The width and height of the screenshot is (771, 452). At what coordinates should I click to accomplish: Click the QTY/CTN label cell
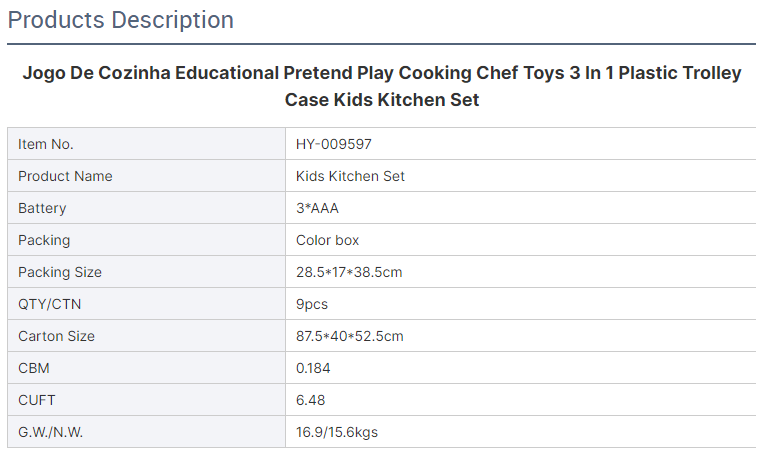tap(147, 304)
